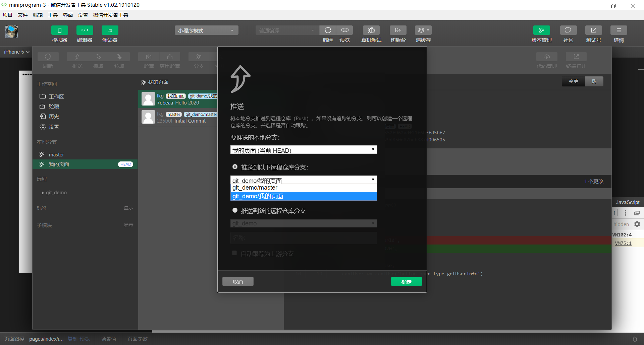Open the 工具 menu
The height and width of the screenshot is (345, 644).
pos(53,15)
